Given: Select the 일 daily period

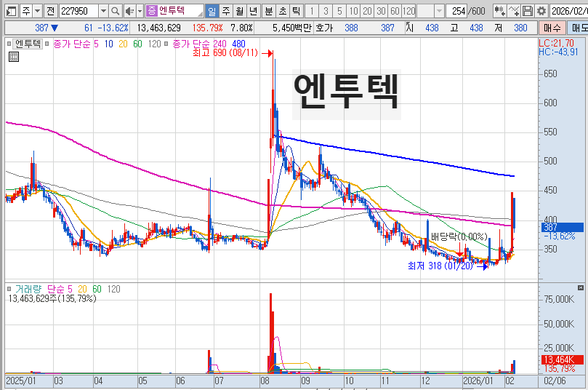Looking at the screenshot, I should pos(212,11).
